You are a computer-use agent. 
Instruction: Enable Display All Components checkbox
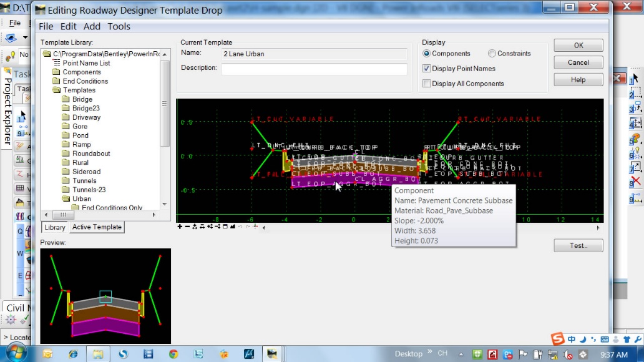tap(427, 84)
